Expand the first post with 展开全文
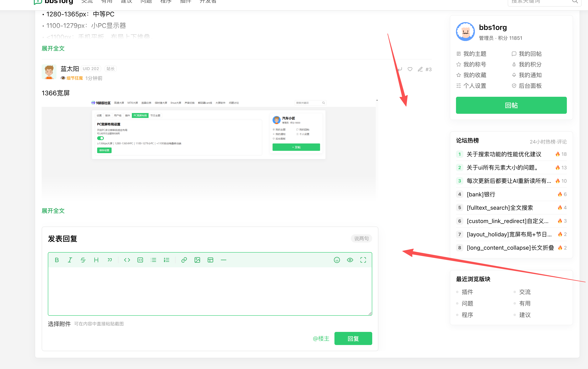The image size is (588, 369). point(53,49)
